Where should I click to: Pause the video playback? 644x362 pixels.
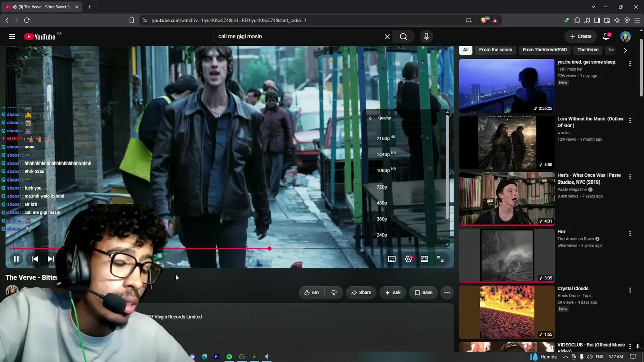16,259
